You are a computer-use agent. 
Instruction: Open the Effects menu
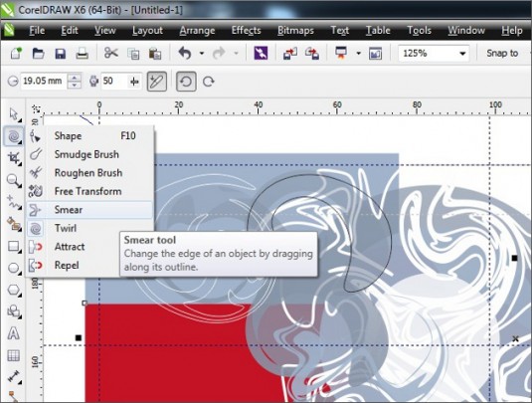(246, 31)
